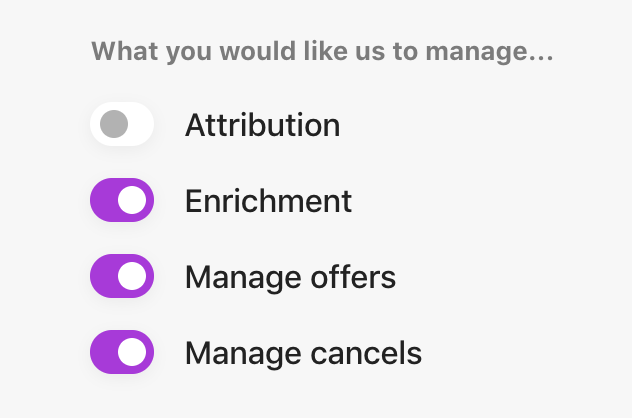Click the white knob of Manage offers switch

[x=132, y=277]
